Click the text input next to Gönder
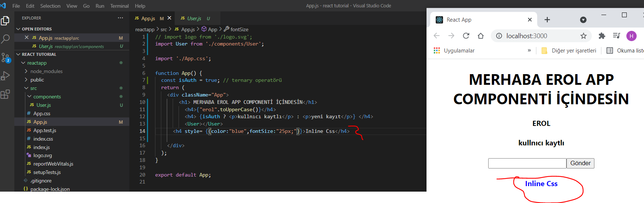This screenshot has height=203, width=644. coord(527,163)
